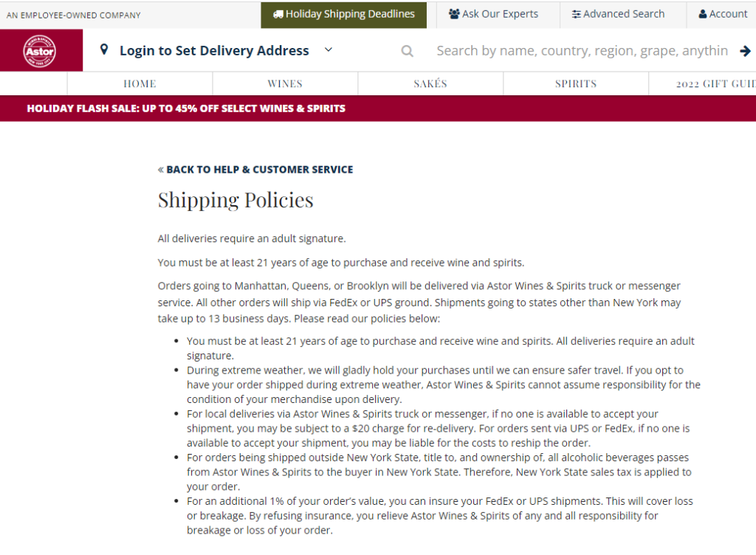Viewport: 756px width, 555px height.
Task: Click the search by name input field
Action: coord(582,51)
